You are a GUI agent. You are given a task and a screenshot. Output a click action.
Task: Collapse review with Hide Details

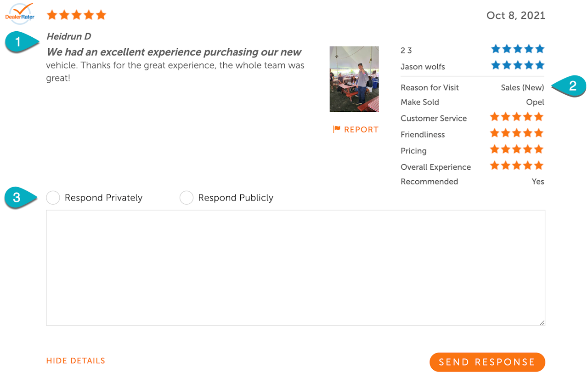click(76, 361)
